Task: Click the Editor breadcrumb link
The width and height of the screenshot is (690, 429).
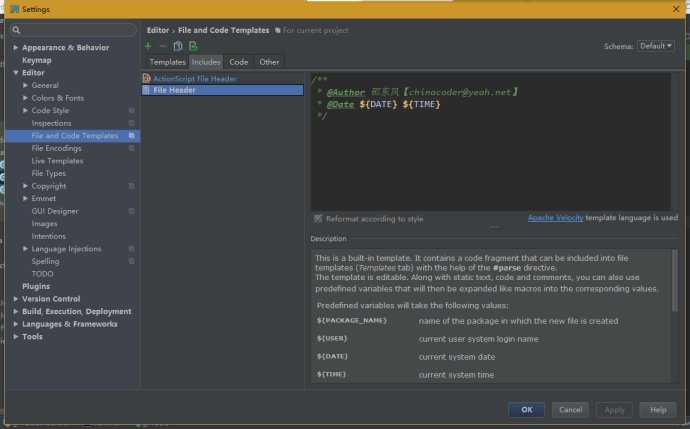Action: (x=158, y=30)
